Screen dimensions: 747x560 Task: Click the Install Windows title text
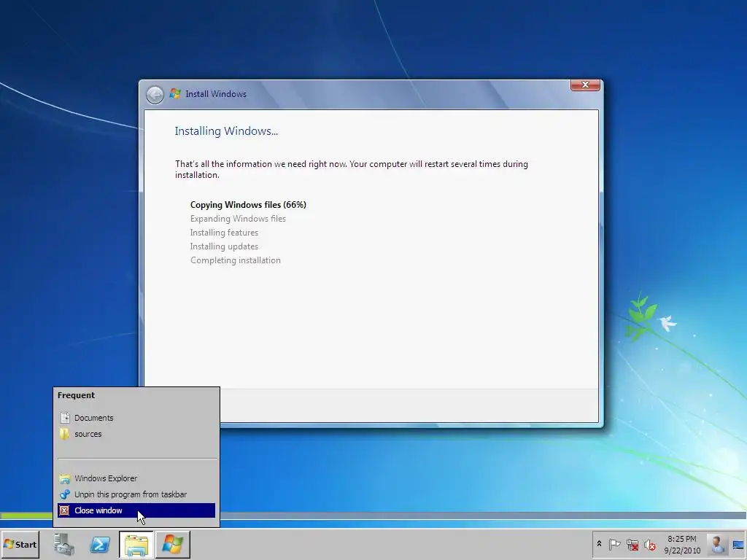(216, 94)
